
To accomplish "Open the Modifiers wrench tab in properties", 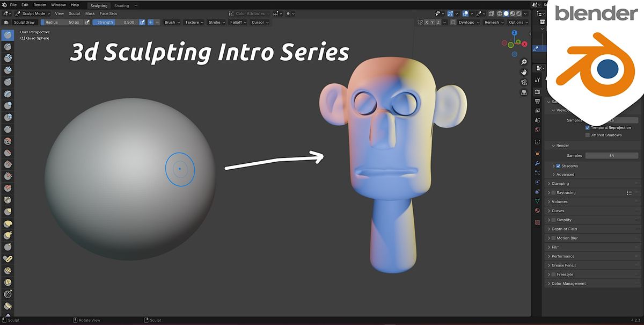I will click(537, 163).
